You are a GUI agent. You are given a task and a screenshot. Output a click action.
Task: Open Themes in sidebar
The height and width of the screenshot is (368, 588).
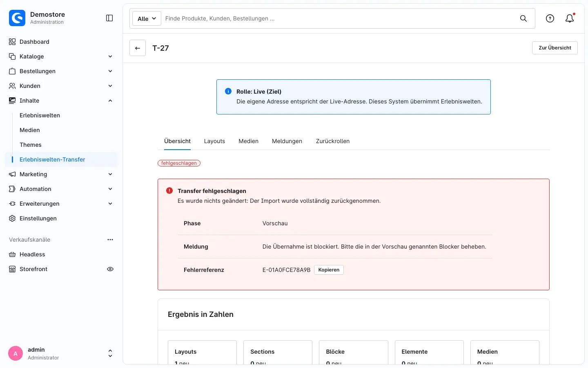tap(31, 145)
